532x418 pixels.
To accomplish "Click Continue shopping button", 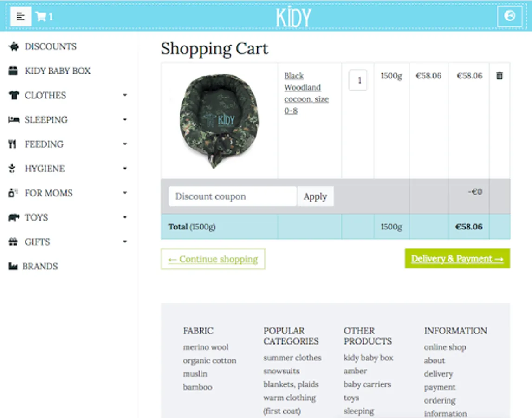I will [213, 259].
